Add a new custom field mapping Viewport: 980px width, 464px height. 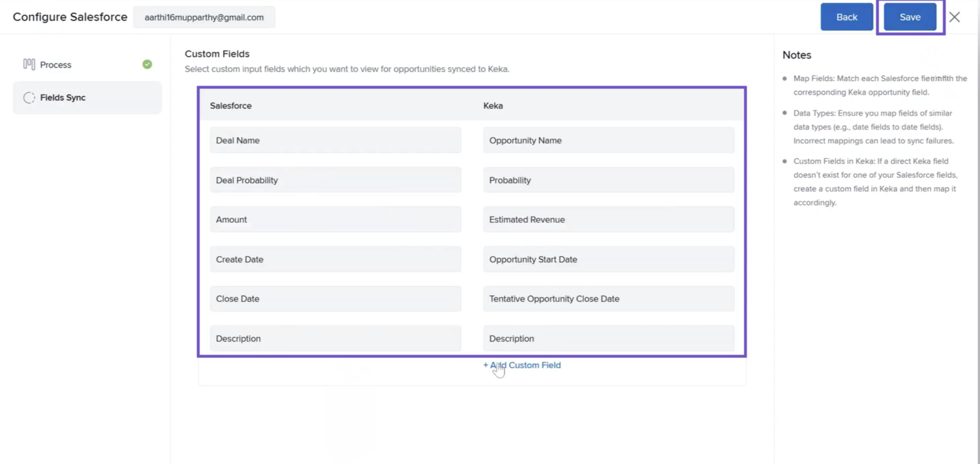[522, 365]
